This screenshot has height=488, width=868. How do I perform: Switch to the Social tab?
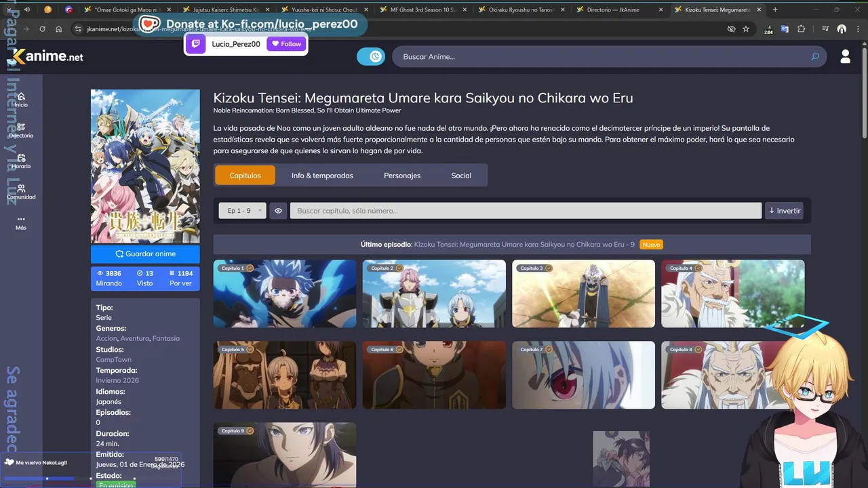point(461,176)
